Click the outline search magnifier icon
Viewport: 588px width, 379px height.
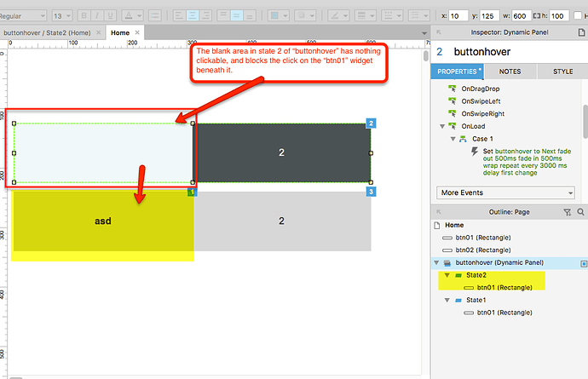click(x=580, y=211)
